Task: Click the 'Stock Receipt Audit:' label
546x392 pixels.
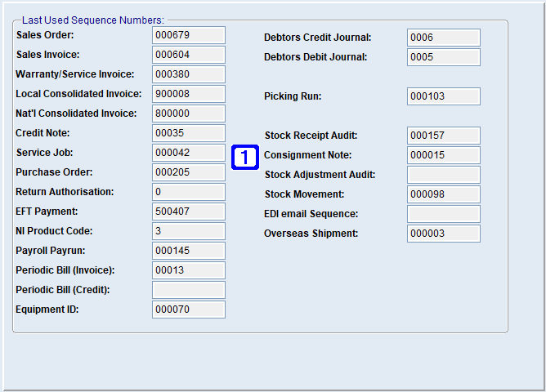Action: (x=311, y=136)
